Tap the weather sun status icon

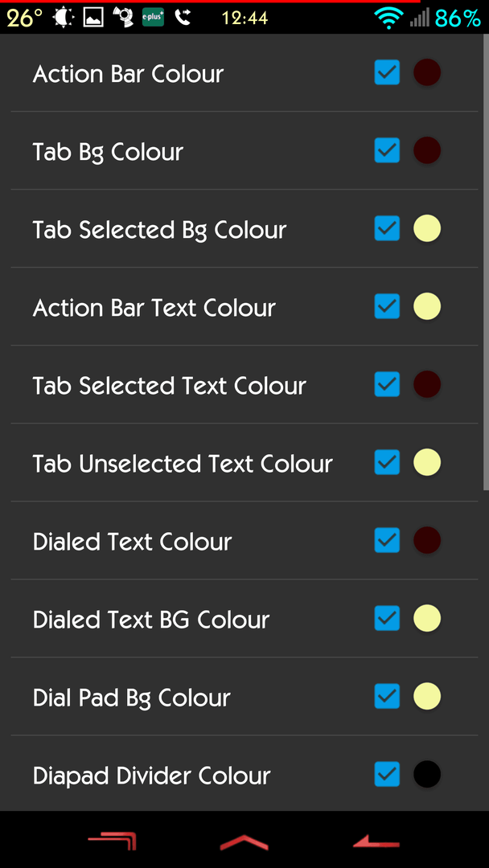pyautogui.click(x=63, y=18)
